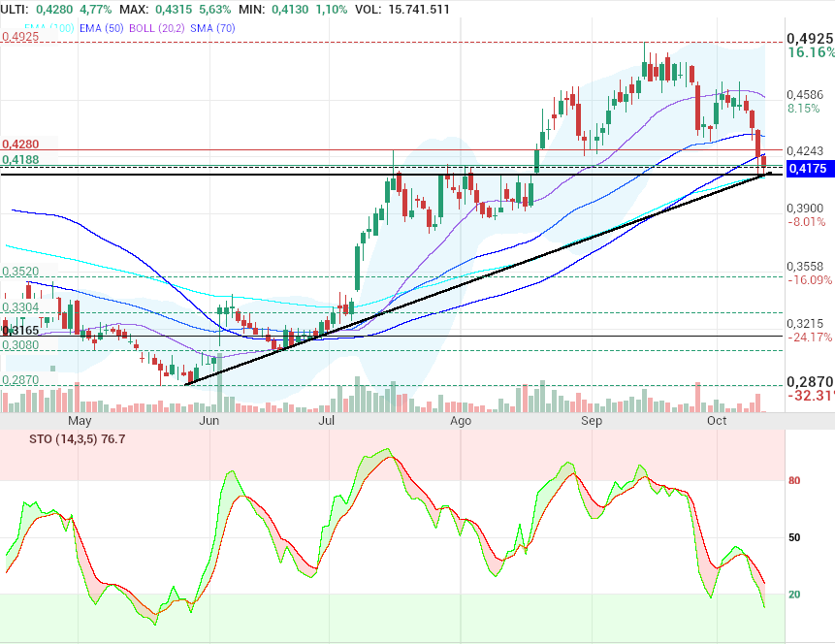
Task: Select the EMA (200) legend label
Action: pyautogui.click(x=45, y=28)
